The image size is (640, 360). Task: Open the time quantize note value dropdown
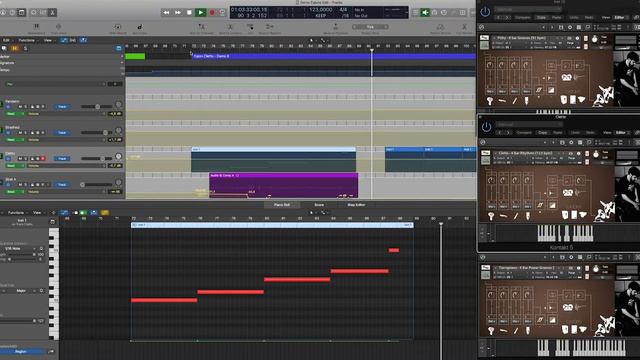click(x=19, y=248)
